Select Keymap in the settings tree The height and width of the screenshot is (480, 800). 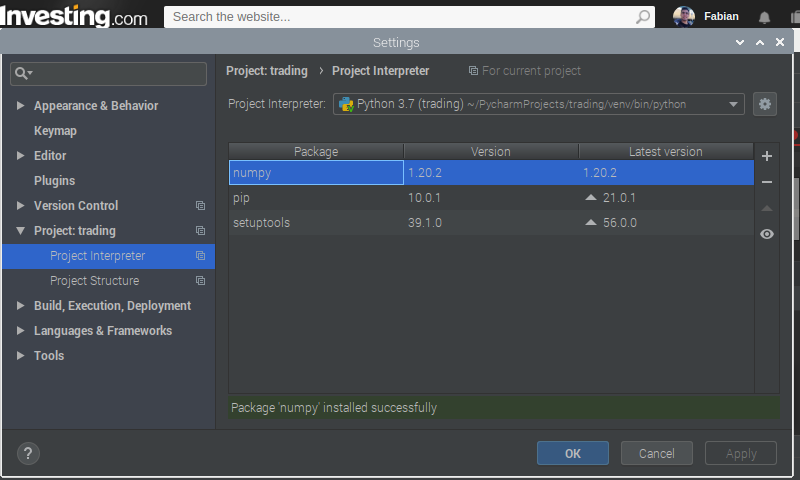pos(55,131)
